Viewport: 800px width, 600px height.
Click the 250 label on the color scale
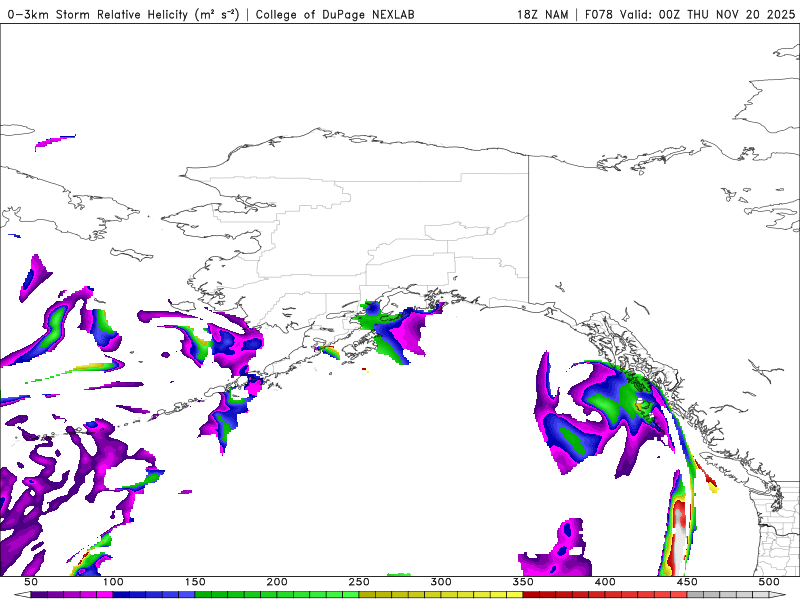[x=359, y=582]
